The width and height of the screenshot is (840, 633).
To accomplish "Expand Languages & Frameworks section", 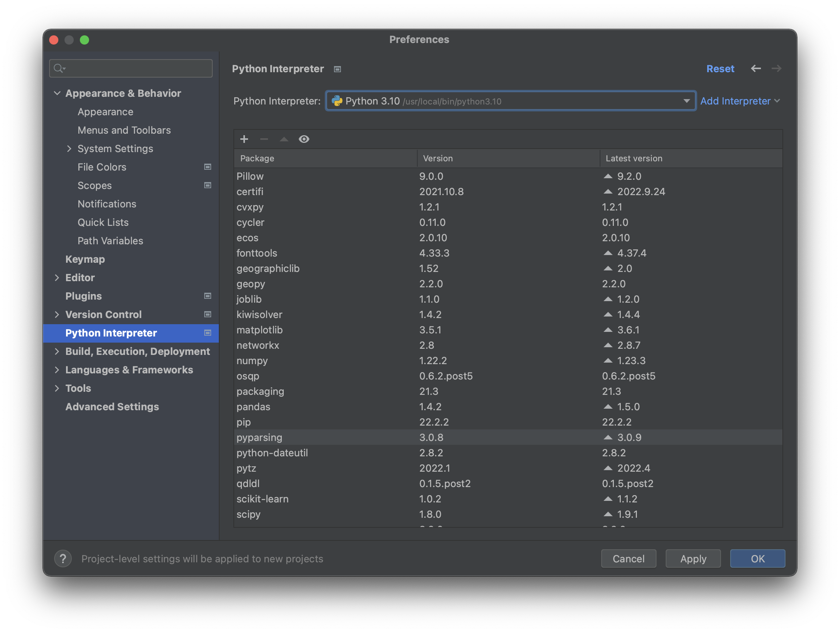I will [x=57, y=370].
